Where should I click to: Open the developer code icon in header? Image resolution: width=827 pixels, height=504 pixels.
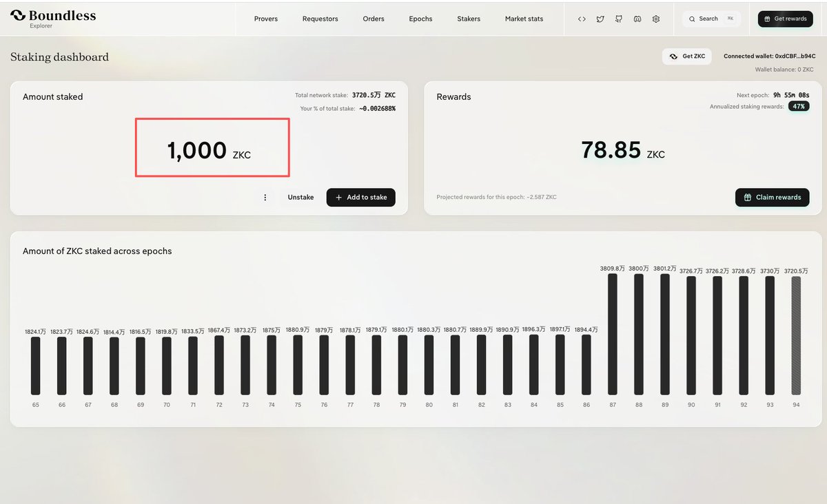pos(582,19)
